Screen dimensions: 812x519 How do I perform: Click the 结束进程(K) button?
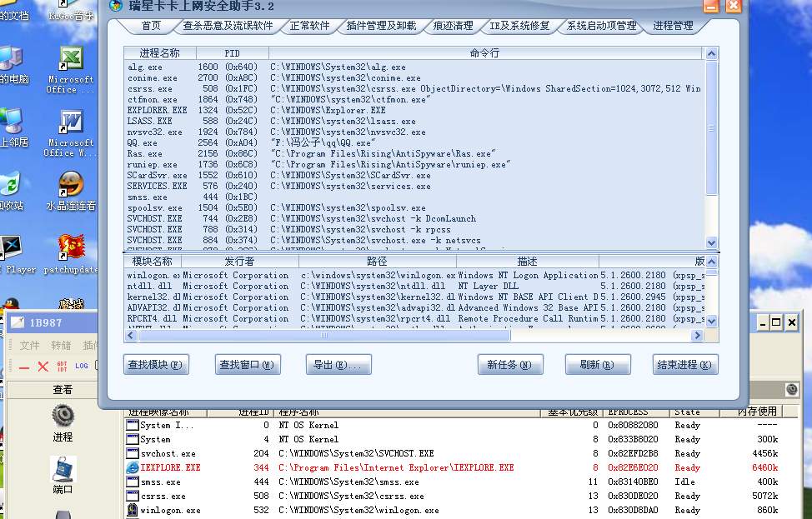[685, 364]
